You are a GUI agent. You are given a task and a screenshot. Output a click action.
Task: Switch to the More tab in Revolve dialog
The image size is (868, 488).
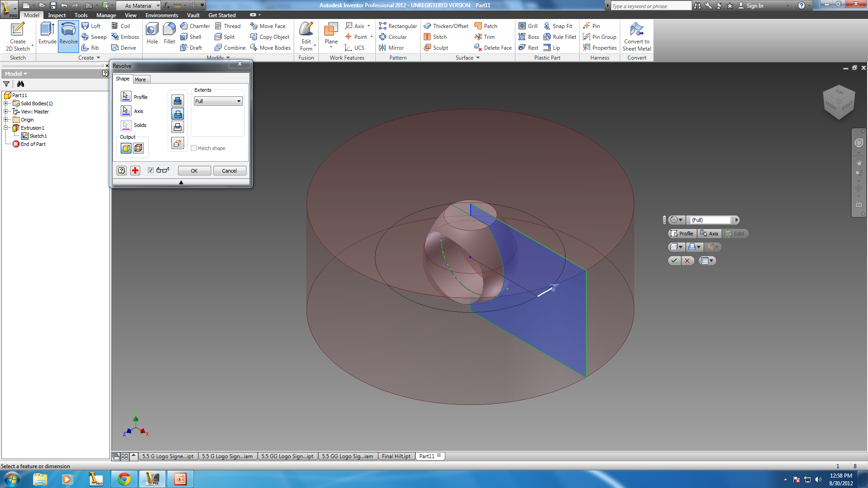pos(140,80)
